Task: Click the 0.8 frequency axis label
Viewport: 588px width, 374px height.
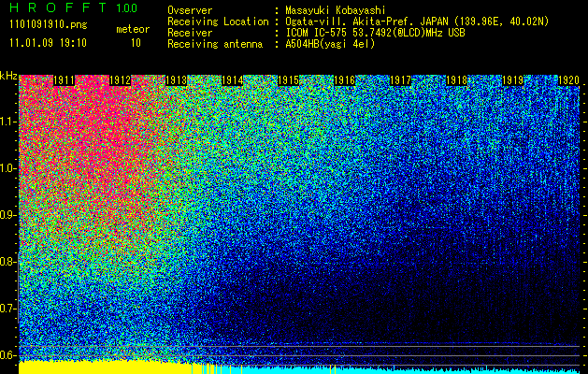Action: click(x=7, y=262)
